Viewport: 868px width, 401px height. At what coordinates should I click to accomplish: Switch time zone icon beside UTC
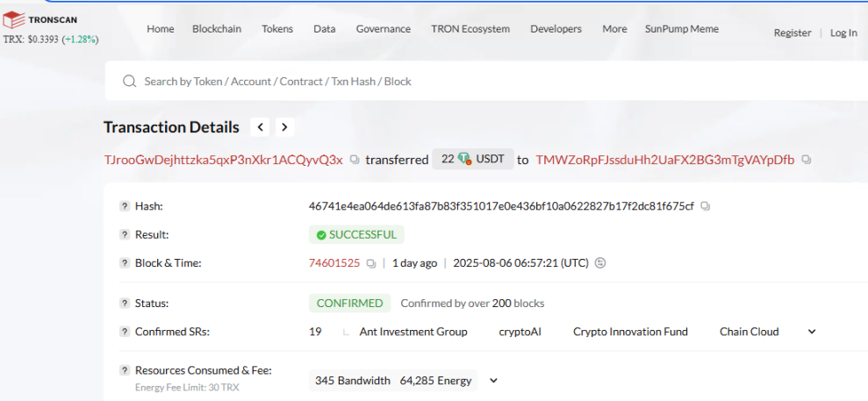tap(600, 263)
